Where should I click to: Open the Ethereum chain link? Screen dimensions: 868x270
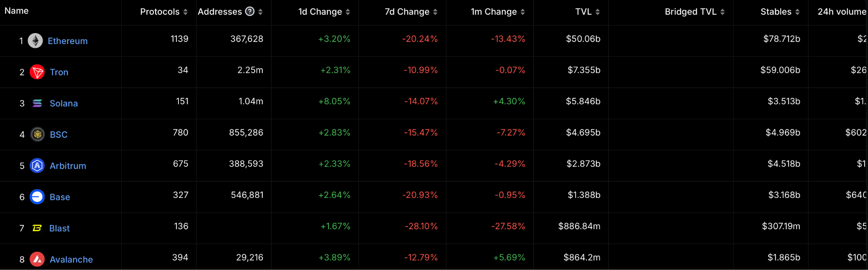pos(68,41)
